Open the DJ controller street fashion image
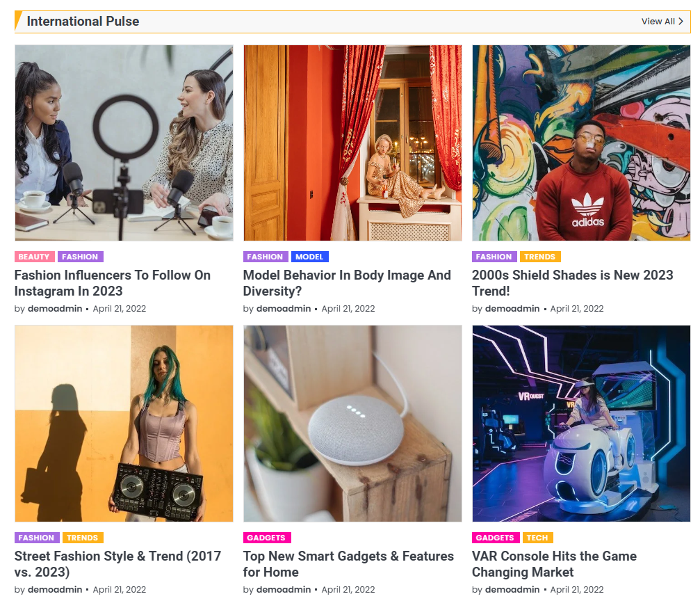This screenshot has width=700, height=610. (x=124, y=424)
